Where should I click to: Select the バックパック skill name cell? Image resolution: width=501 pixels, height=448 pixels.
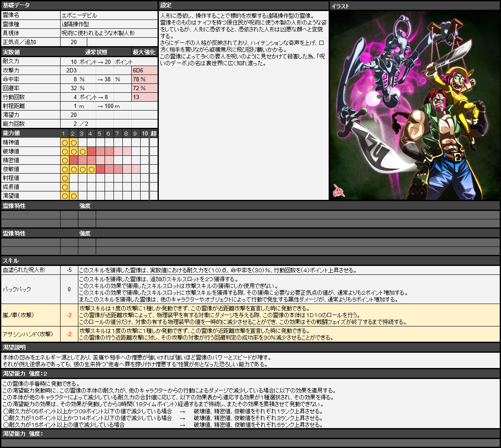[30, 289]
